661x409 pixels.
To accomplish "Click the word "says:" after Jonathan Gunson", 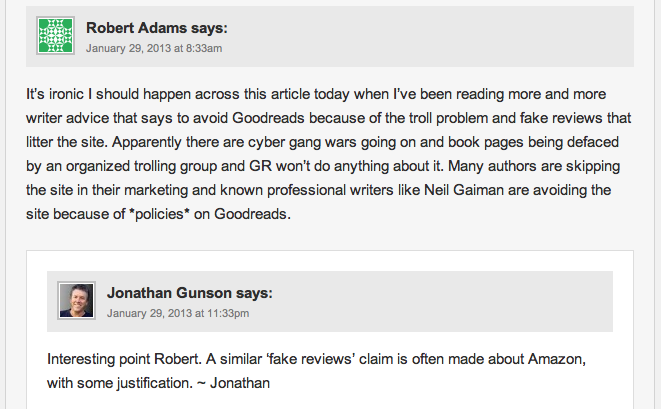I will click(254, 293).
